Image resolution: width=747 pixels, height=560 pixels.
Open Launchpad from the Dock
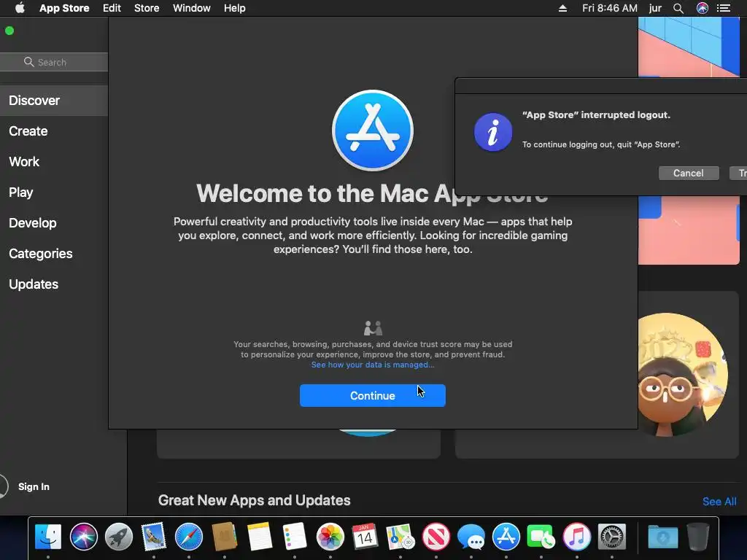pyautogui.click(x=119, y=537)
